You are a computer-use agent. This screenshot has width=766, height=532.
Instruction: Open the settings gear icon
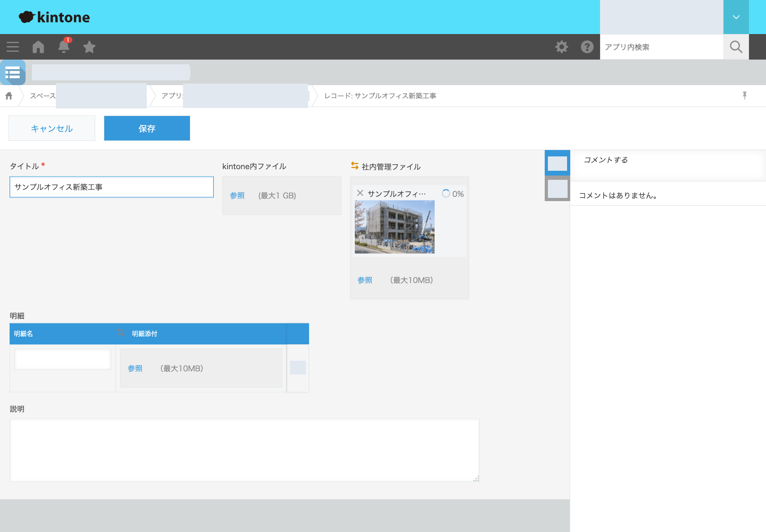pyautogui.click(x=562, y=47)
